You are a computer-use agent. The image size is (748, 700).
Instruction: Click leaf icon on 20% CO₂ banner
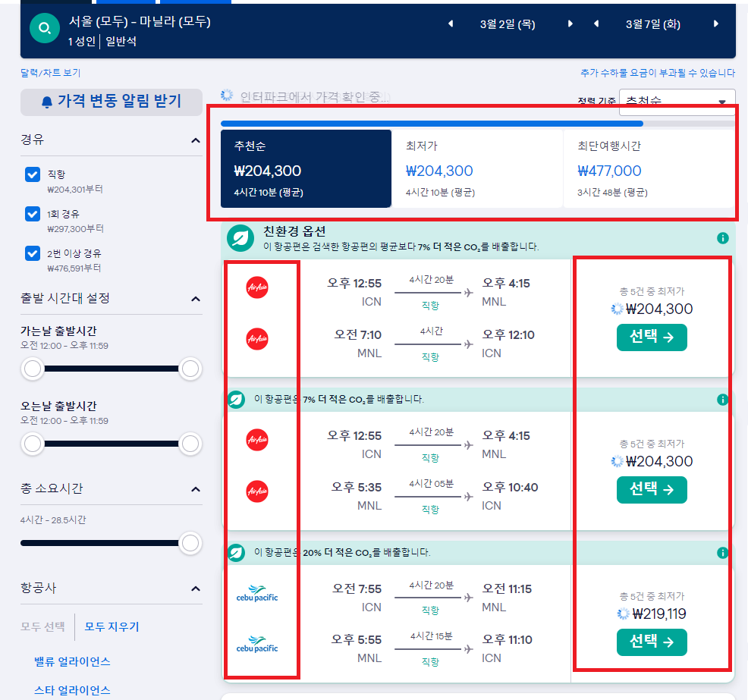pyautogui.click(x=236, y=553)
